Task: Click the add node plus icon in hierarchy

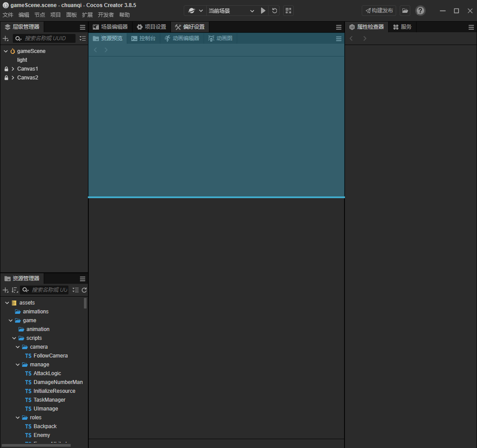Action: (5, 38)
